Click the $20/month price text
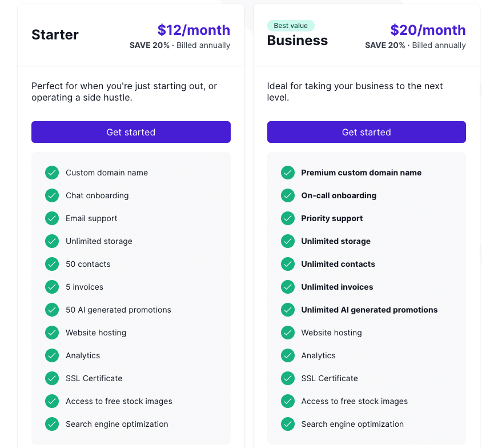The width and height of the screenshot is (482, 448). click(x=428, y=30)
